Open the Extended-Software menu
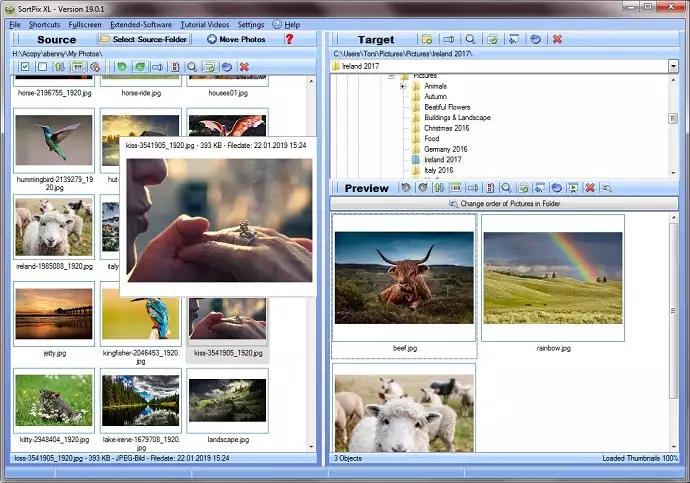690x483 pixels. tap(140, 24)
